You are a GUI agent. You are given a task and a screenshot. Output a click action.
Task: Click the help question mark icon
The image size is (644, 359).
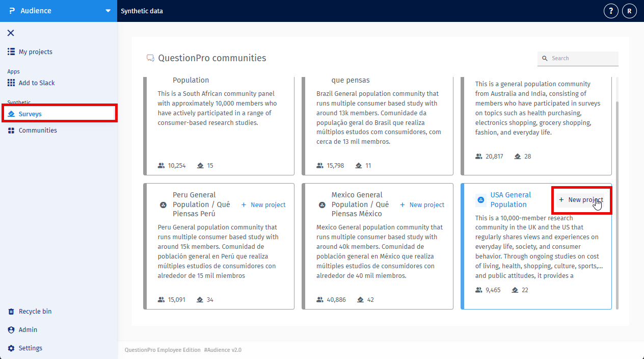click(x=611, y=11)
